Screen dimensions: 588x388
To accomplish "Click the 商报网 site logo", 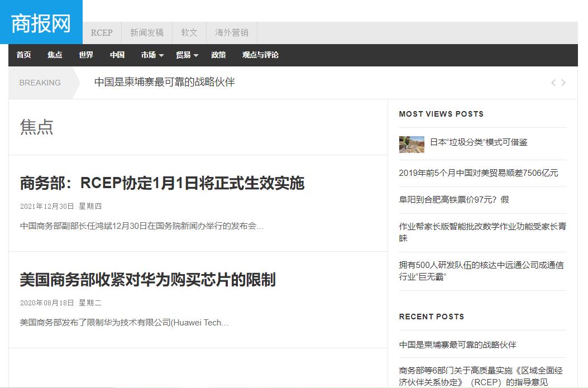I will click(x=41, y=22).
